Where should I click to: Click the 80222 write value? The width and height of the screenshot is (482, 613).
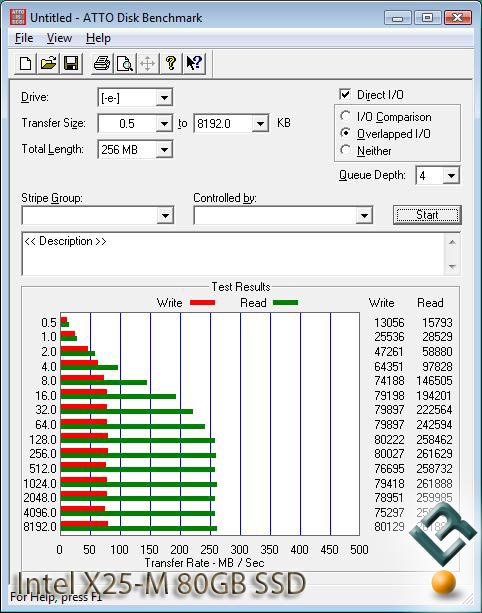389,439
